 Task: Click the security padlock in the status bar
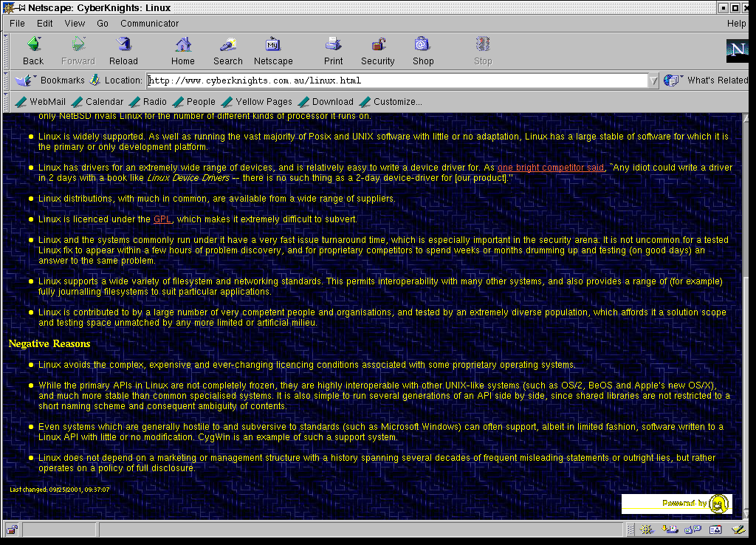coord(12,529)
